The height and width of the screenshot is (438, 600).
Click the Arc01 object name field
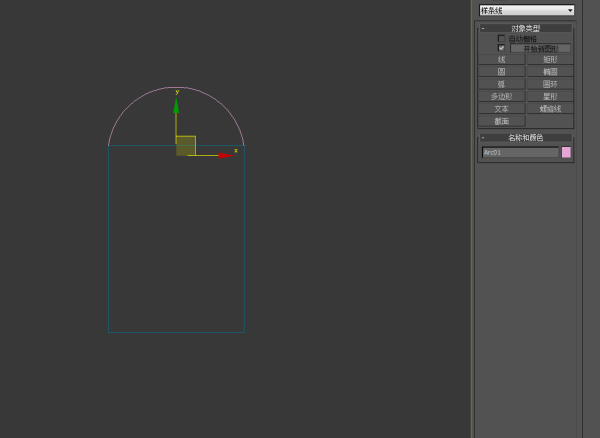click(x=520, y=152)
